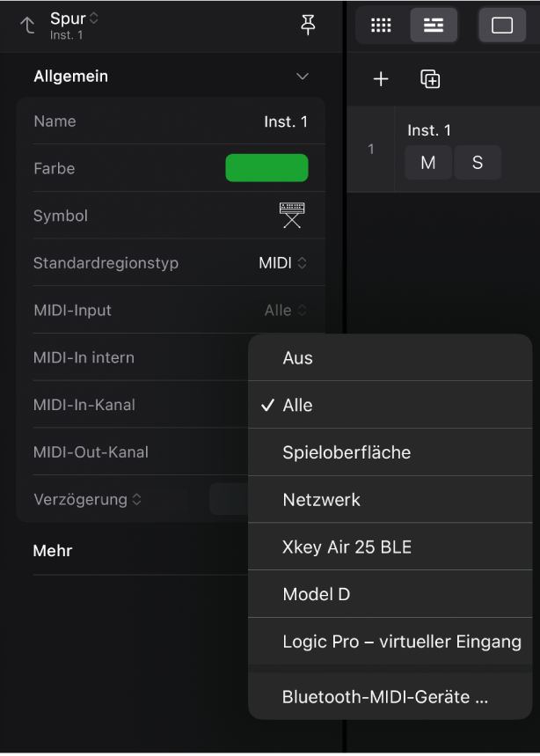This screenshot has height=756, width=540.
Task: Solo track Inst. 1 with the S button
Action: 478,162
